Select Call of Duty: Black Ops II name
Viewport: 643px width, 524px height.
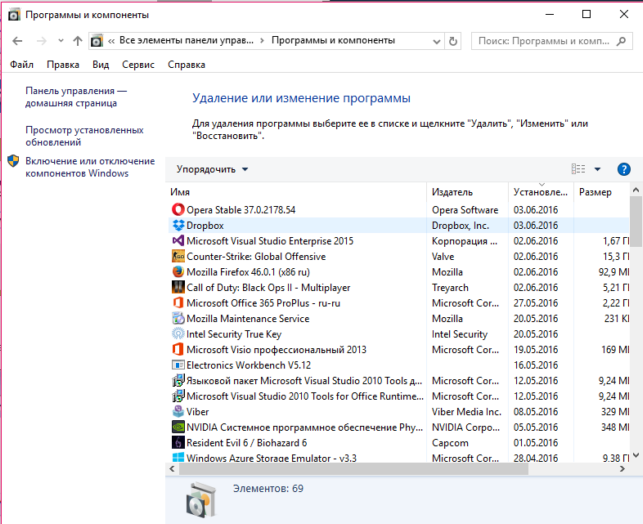pos(268,287)
